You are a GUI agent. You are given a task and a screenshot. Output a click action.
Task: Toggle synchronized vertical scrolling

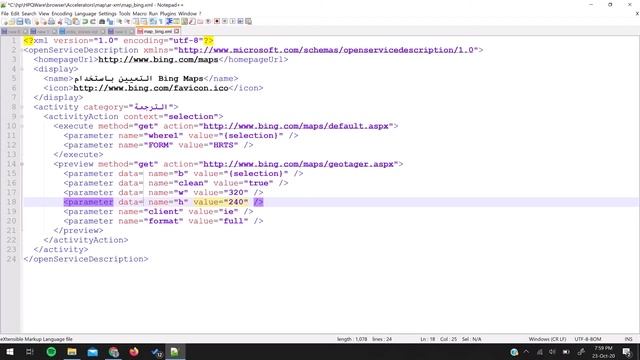click(136, 21)
